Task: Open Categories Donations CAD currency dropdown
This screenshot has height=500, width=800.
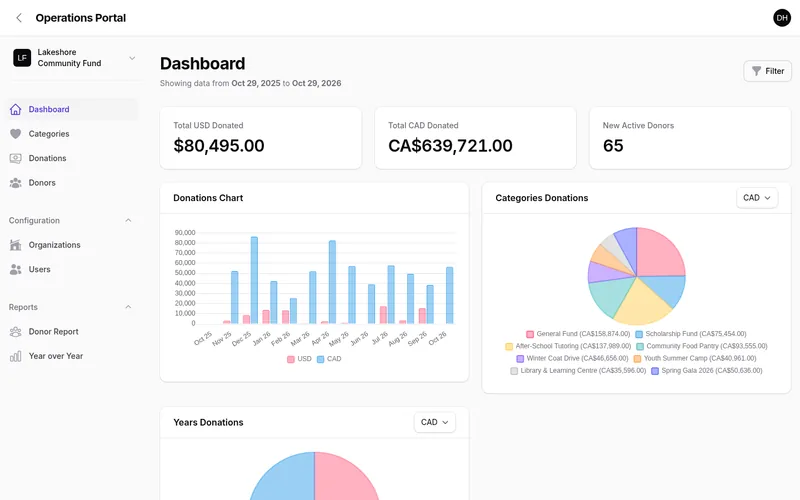Action: coord(757,198)
